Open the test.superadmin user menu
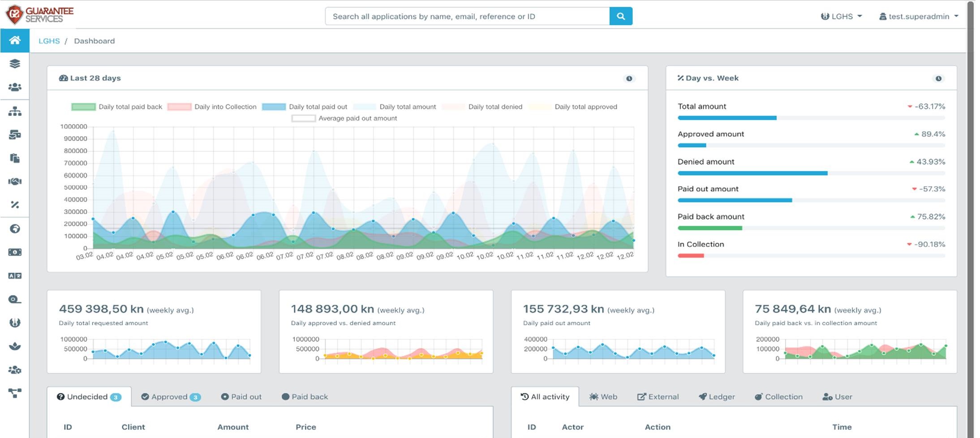This screenshot has width=980, height=438. coord(919,16)
